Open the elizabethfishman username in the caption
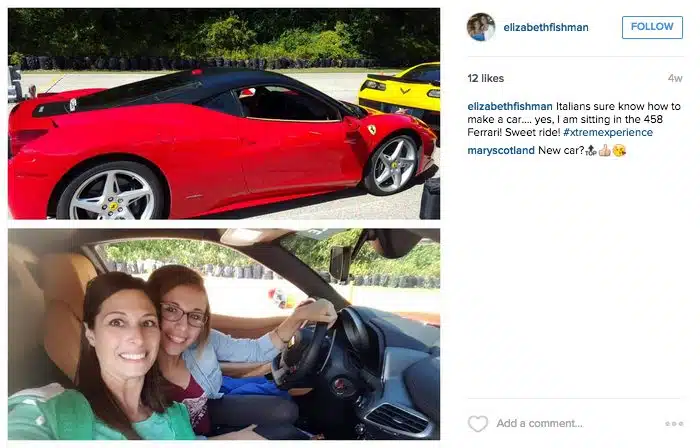 pos(510,106)
